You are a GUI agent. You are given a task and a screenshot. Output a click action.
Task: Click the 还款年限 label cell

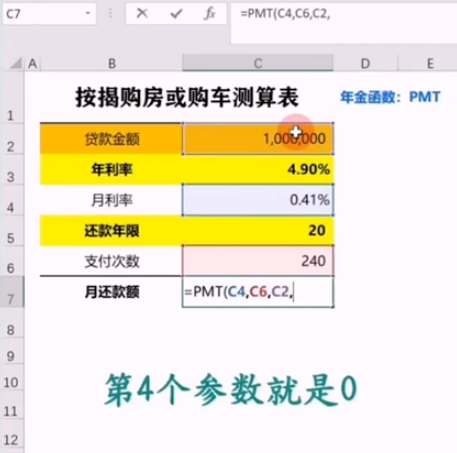[112, 231]
